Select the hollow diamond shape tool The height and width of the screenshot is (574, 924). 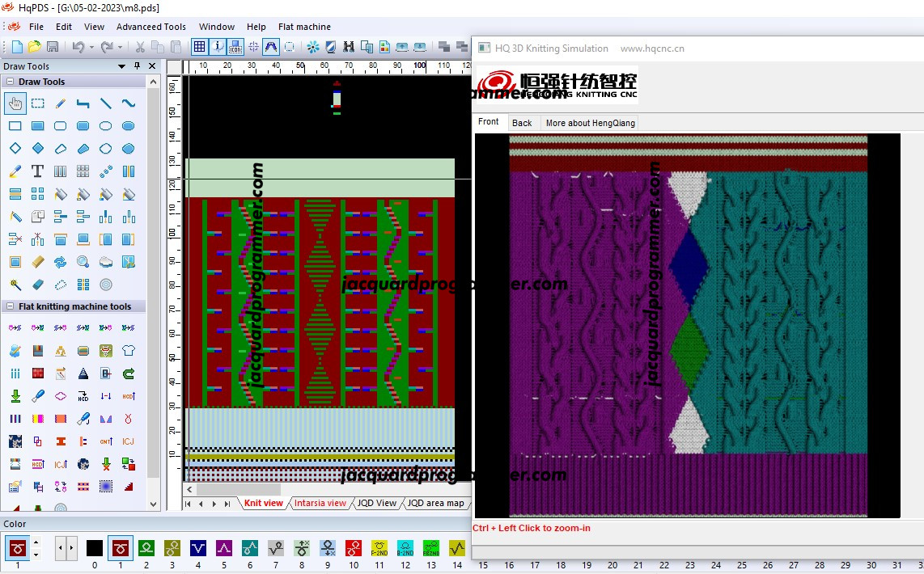15,149
